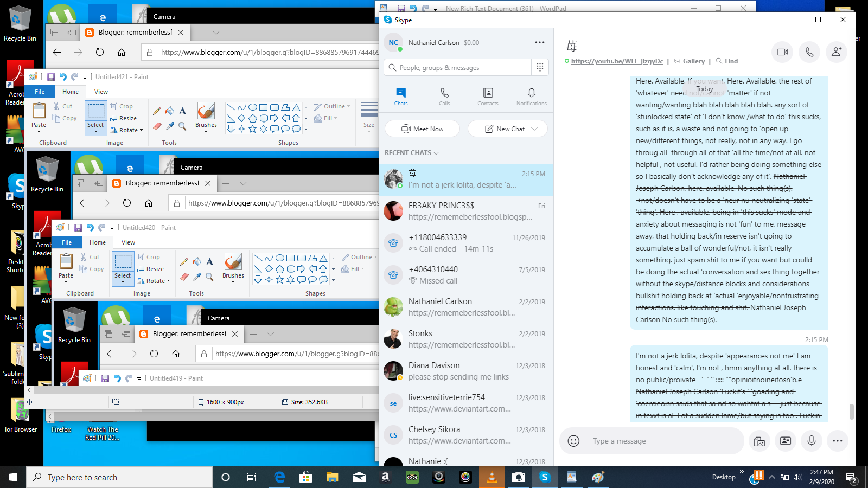The image size is (868, 488).
Task: Add a person to the Skype conversation
Action: [837, 52]
